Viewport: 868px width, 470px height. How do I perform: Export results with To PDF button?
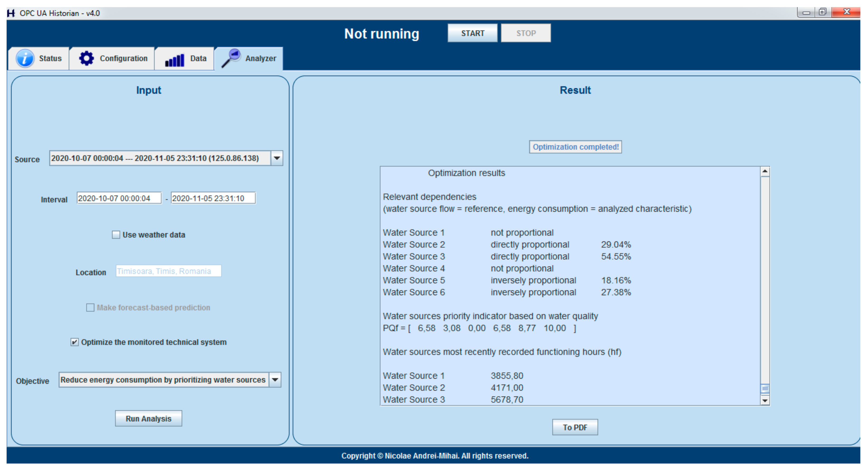tap(575, 427)
